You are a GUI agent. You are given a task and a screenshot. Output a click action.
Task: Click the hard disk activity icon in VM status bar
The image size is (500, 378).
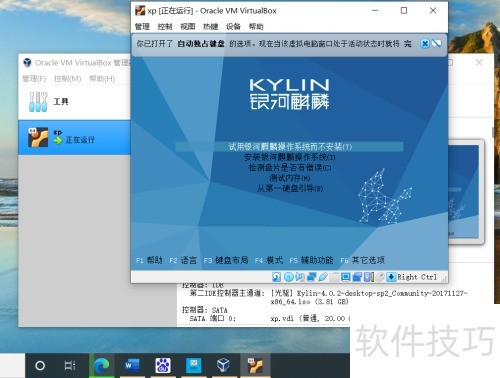click(276, 277)
